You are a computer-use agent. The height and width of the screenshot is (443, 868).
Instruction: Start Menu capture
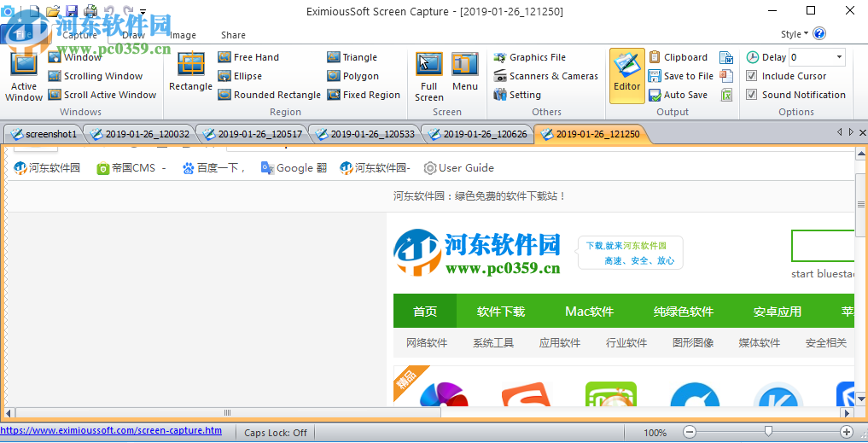point(465,72)
